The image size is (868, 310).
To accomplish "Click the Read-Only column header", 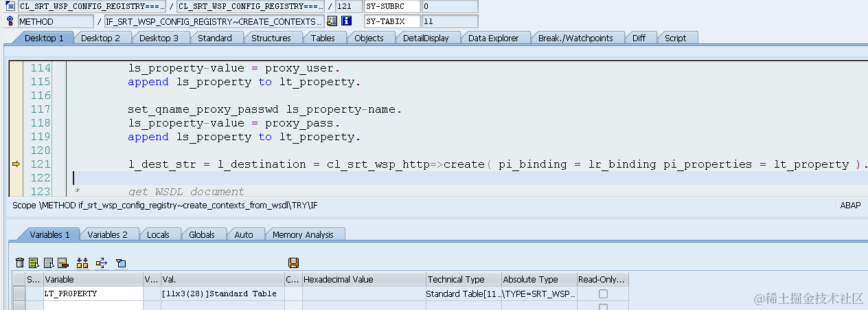I will [x=603, y=279].
